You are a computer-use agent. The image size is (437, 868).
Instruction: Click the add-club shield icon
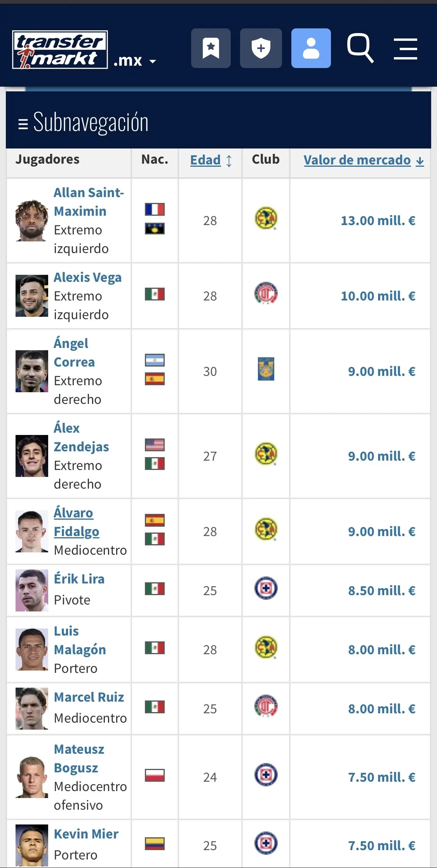[261, 48]
